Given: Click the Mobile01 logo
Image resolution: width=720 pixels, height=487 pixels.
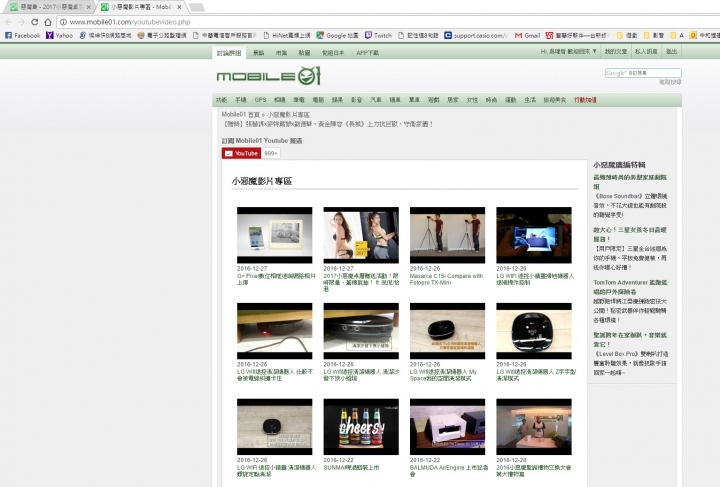Looking at the screenshot, I should tap(269, 76).
